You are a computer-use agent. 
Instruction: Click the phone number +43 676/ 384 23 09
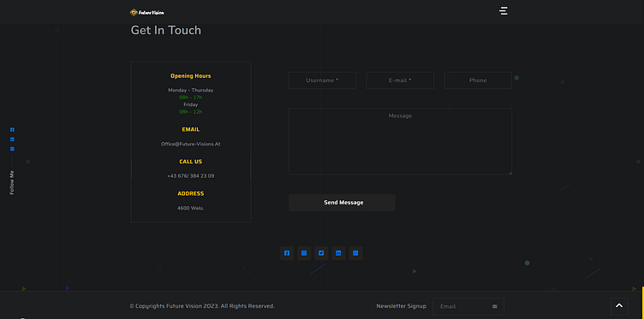[x=191, y=176]
